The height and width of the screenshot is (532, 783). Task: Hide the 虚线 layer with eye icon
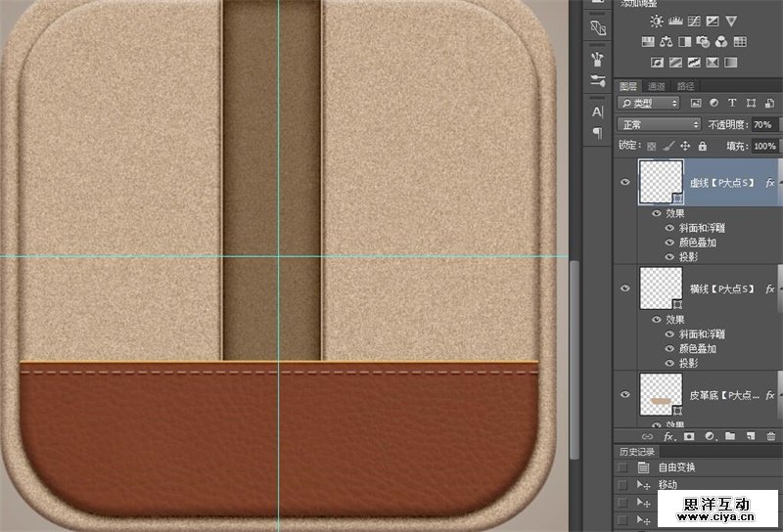click(625, 182)
